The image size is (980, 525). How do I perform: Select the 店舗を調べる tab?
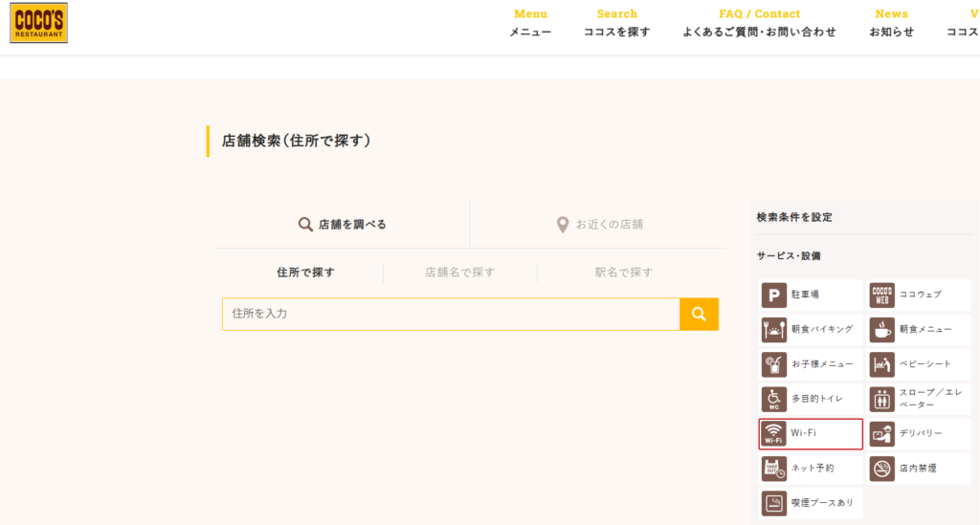coord(342,224)
